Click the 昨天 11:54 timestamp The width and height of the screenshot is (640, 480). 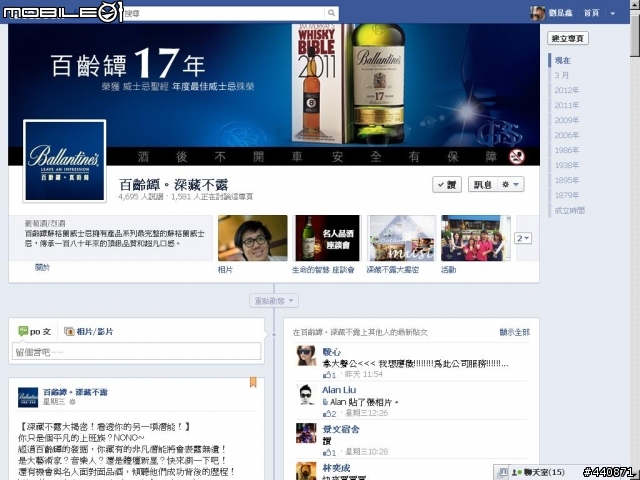(364, 375)
